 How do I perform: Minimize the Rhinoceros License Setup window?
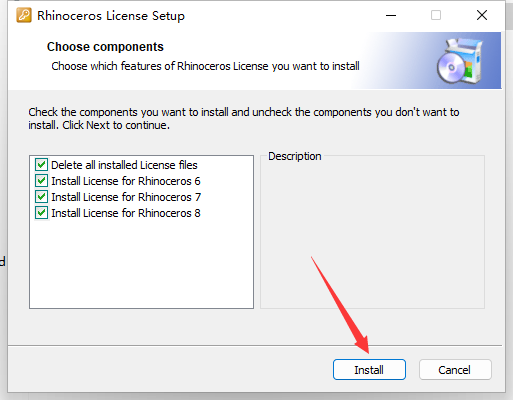pos(391,15)
